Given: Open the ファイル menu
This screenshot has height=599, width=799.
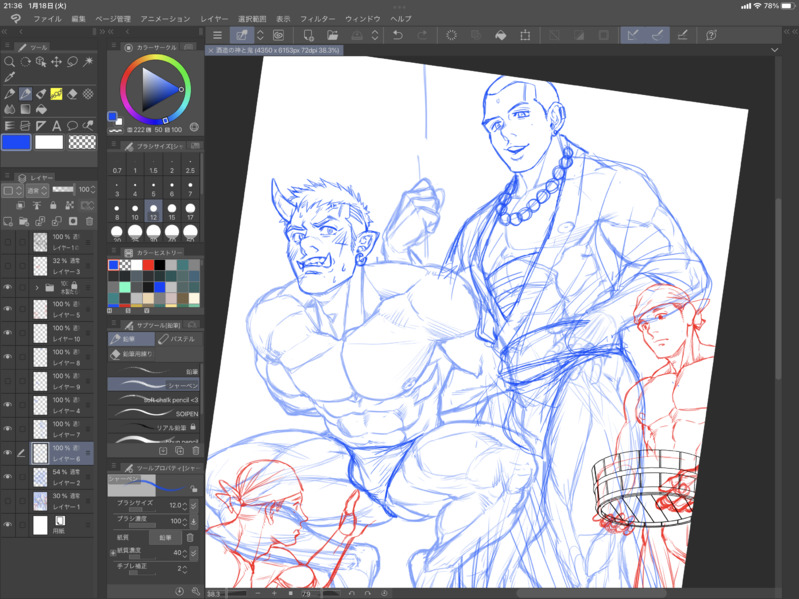Looking at the screenshot, I should (47, 19).
